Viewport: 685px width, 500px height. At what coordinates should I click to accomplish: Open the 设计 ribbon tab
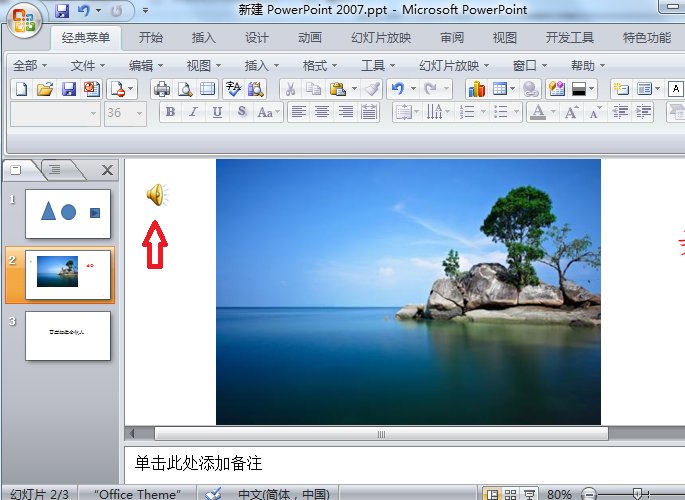(256, 38)
